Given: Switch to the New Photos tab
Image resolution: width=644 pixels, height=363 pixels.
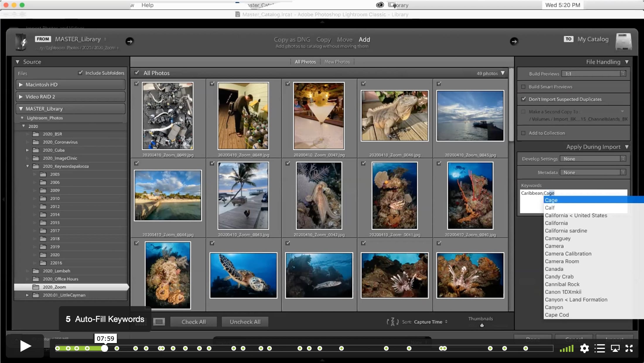Looking at the screenshot, I should [x=337, y=62].
